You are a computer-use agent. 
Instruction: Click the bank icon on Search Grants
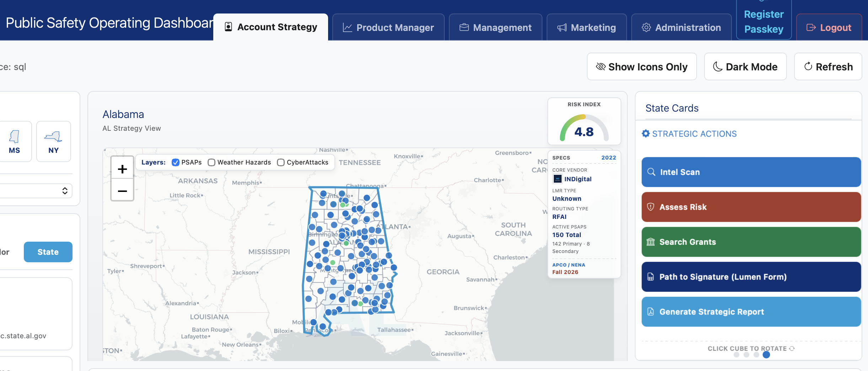click(650, 242)
